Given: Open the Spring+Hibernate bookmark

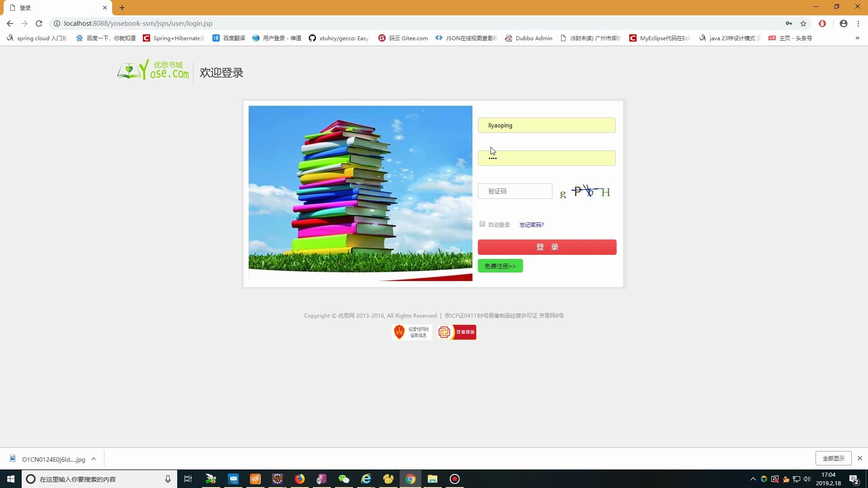Looking at the screenshot, I should click(174, 38).
